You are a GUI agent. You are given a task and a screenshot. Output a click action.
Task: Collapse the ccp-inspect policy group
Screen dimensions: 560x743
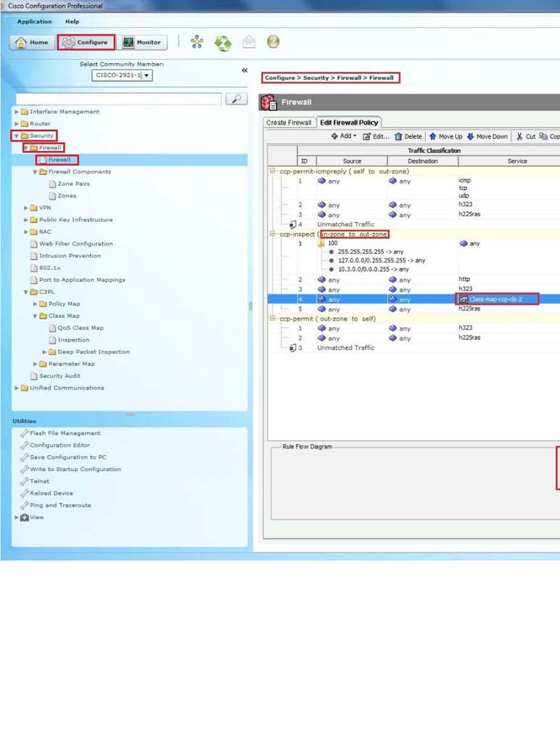pyautogui.click(x=273, y=234)
